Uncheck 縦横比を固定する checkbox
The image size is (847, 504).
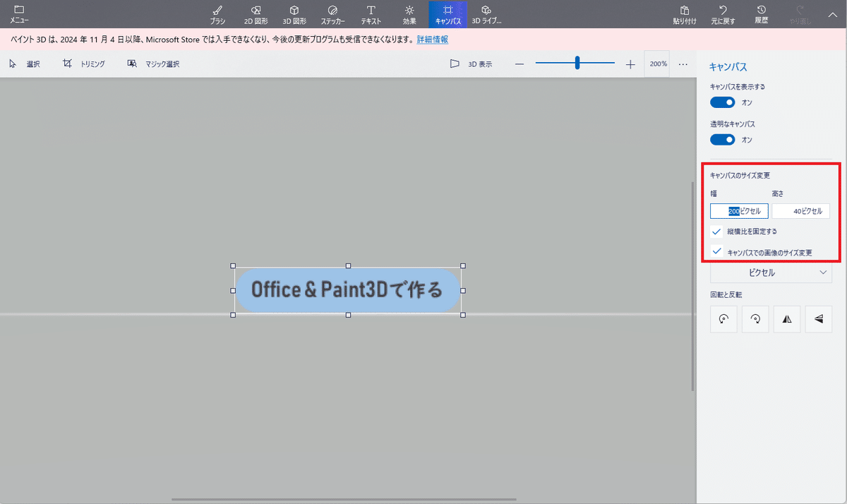tap(717, 232)
